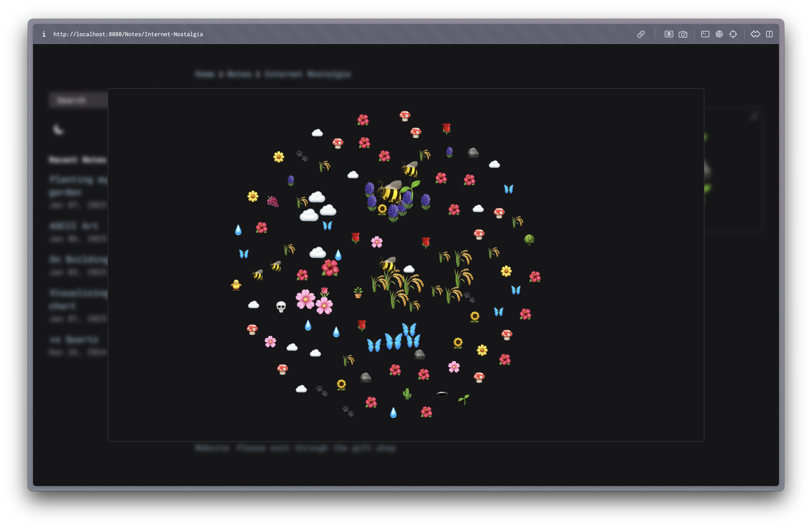The width and height of the screenshot is (812, 528).
Task: Click the site info icon beside the URL
Action: click(x=44, y=34)
